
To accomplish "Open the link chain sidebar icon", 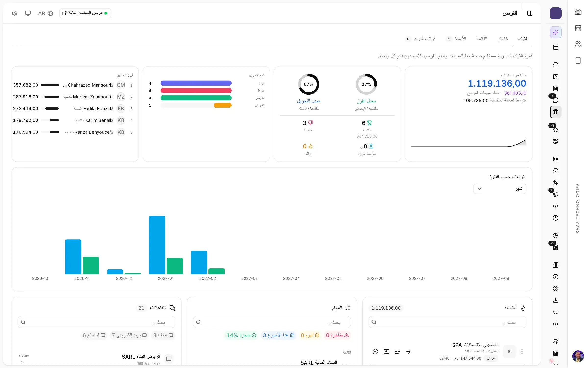I will (x=556, y=312).
